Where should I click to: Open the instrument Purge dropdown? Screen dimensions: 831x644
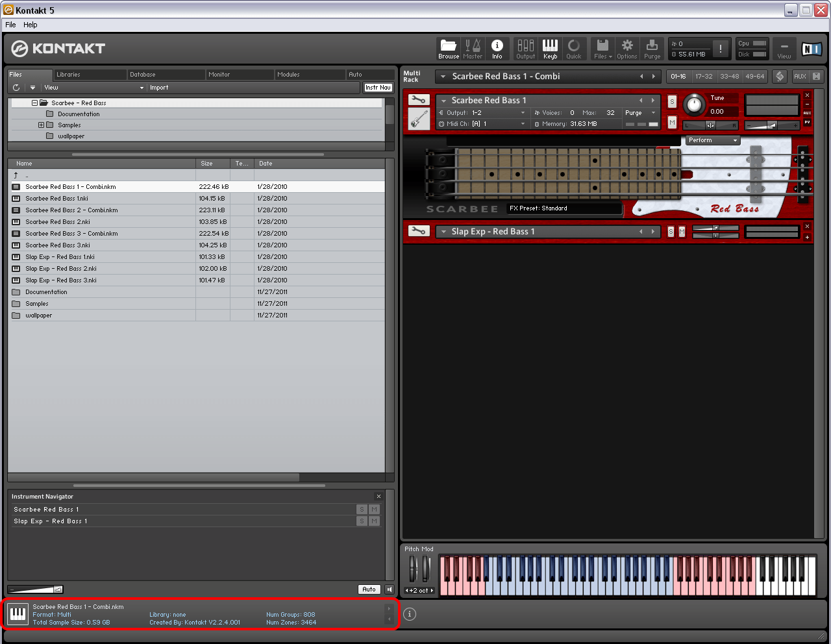tap(641, 113)
